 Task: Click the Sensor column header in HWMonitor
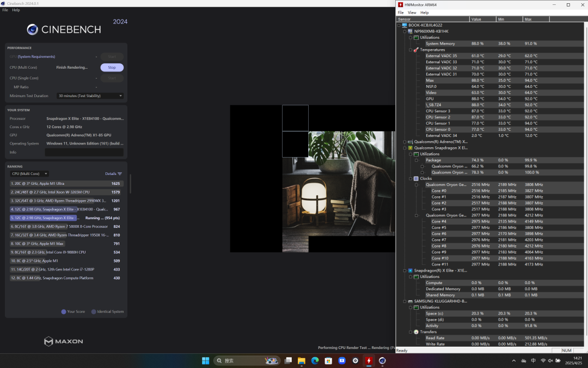tap(433, 19)
